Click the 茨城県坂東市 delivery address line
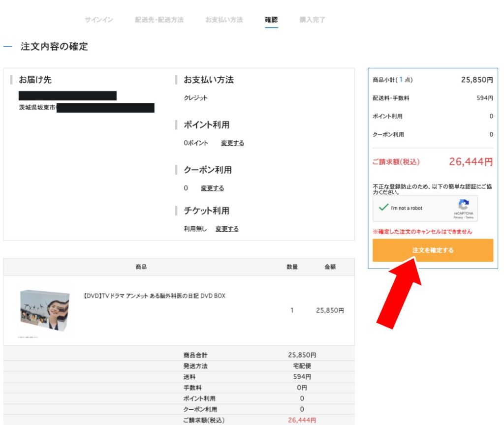This screenshot has height=425, width=504. point(38,107)
